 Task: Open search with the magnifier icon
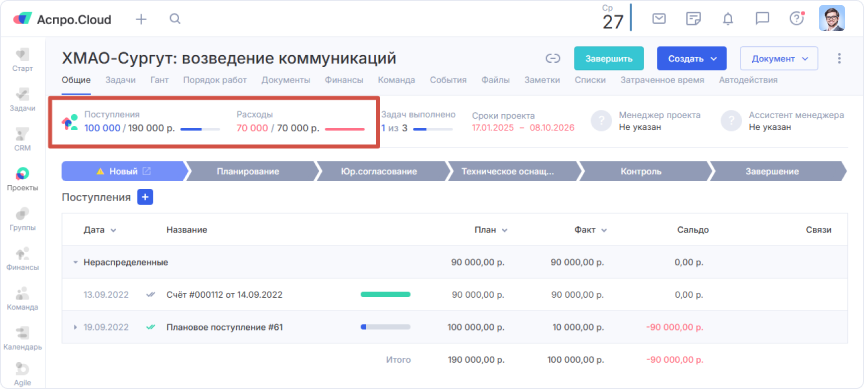tap(175, 19)
